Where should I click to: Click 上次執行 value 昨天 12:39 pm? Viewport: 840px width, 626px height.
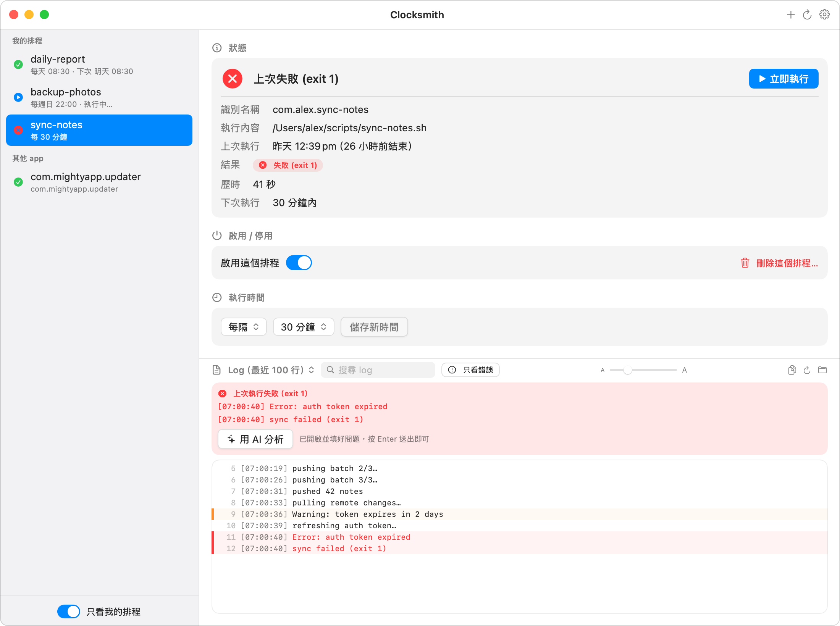[x=342, y=146]
